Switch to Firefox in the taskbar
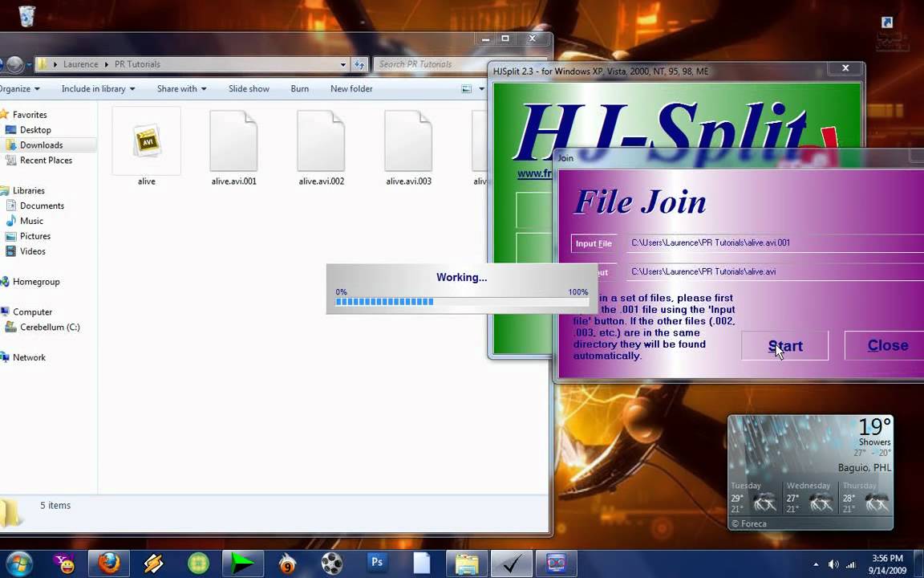The image size is (924, 578). (x=109, y=564)
